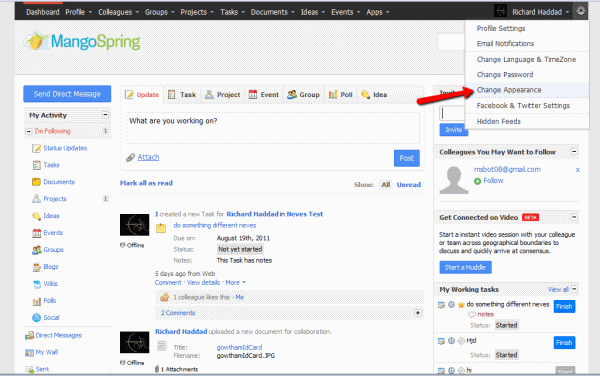Switch to the Event post tab

tap(264, 94)
